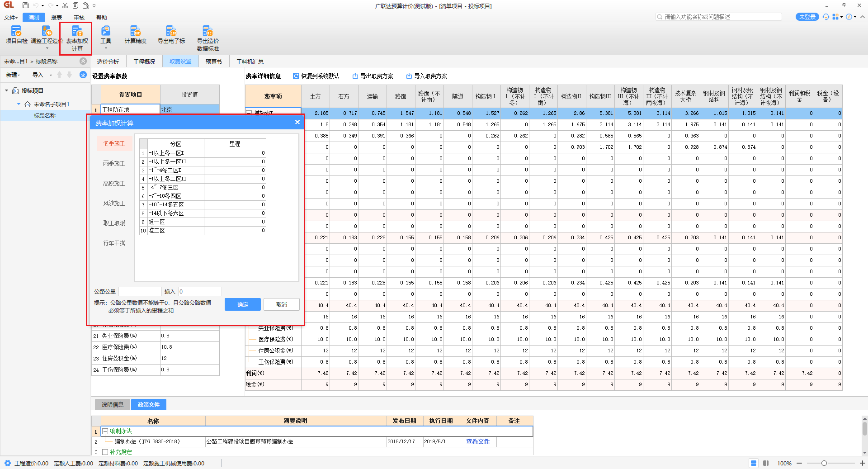Close the 费率加权计算 dialog
The image size is (868, 469).
[x=297, y=122]
